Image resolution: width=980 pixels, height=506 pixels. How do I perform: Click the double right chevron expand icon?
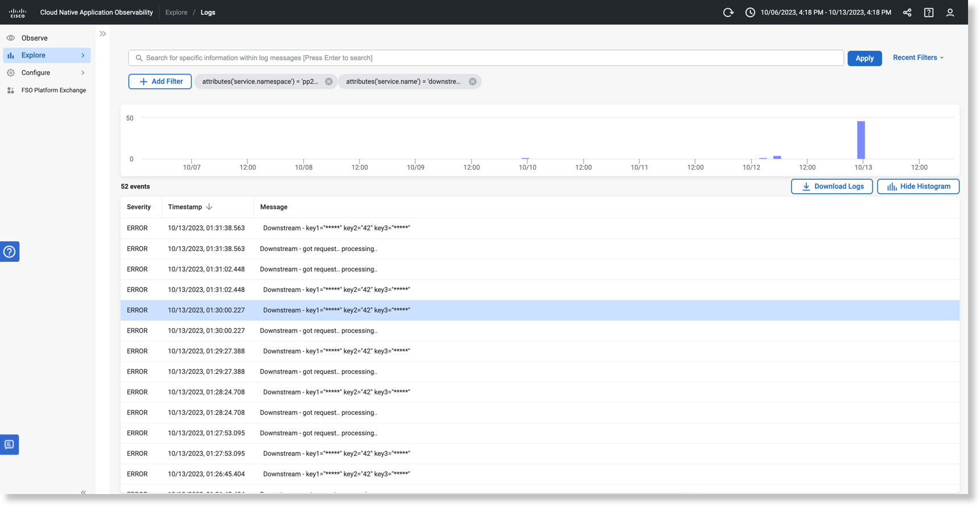[x=103, y=34]
